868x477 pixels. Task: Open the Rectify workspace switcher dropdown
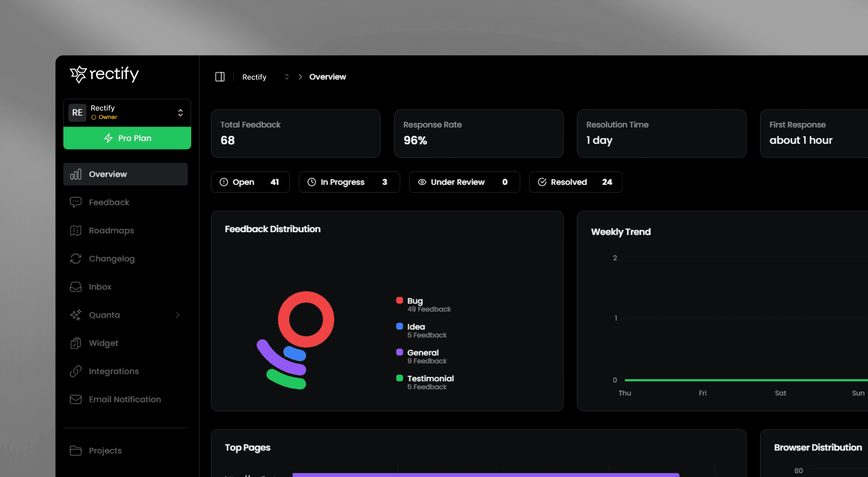181,112
